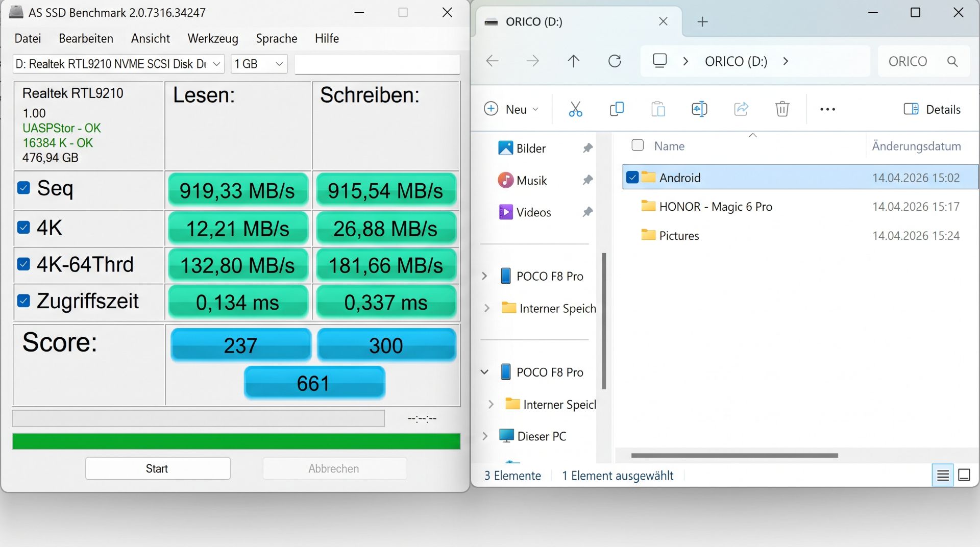Open the Pictures folder
Image resolution: width=980 pixels, height=547 pixels.
pos(679,236)
